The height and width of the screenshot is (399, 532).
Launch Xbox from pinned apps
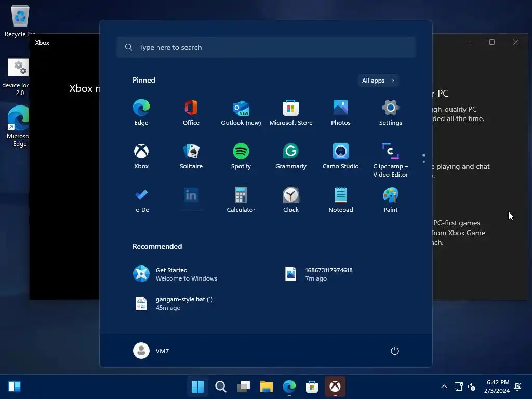coord(141,156)
